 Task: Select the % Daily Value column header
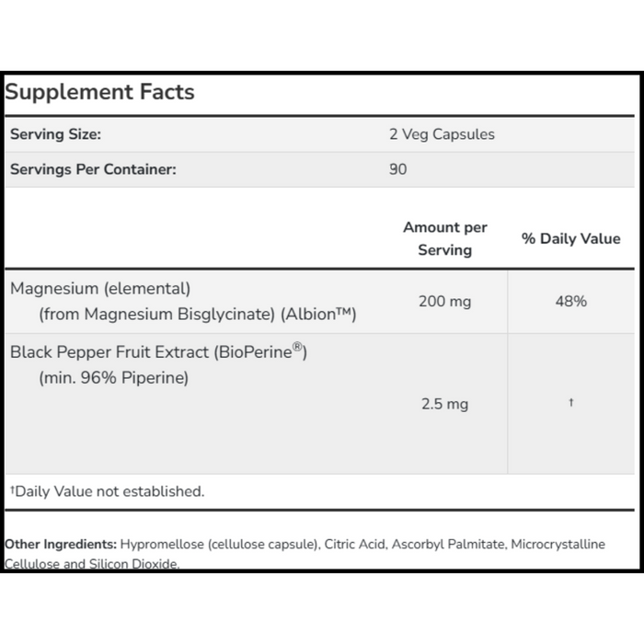point(570,238)
